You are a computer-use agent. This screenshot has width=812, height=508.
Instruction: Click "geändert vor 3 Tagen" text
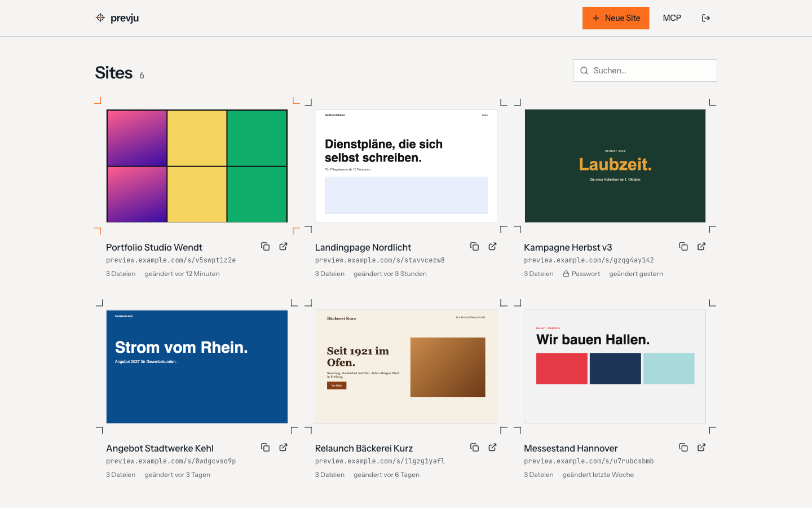coord(178,475)
